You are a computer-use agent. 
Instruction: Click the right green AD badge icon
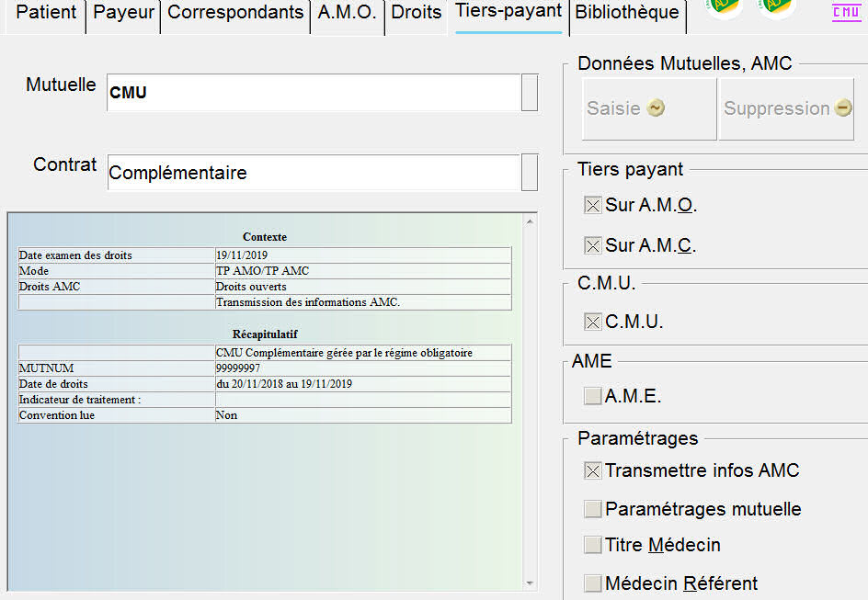776,7
